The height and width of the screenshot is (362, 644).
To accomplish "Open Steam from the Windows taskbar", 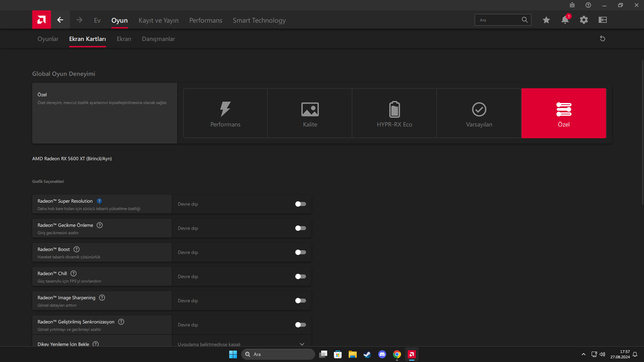I will click(367, 354).
